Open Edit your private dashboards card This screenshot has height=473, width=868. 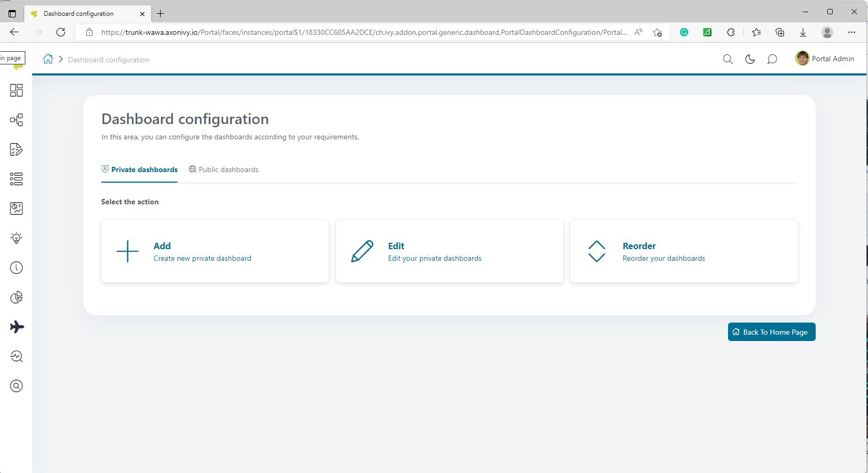[449, 251]
